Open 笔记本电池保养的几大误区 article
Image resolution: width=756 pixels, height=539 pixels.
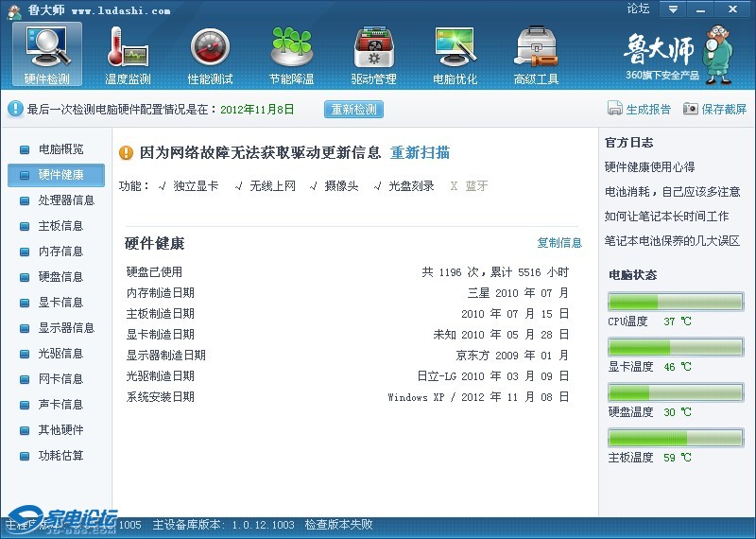point(672,241)
